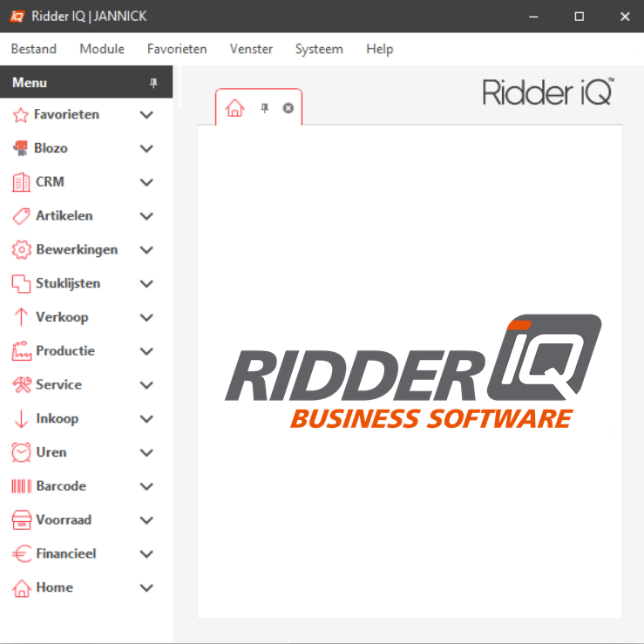644x644 pixels.
Task: Close the home tab
Action: click(288, 108)
